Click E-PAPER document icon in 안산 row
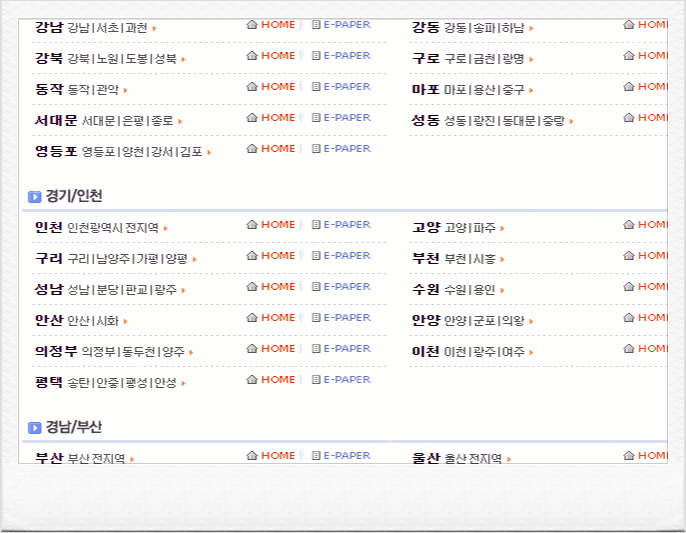The image size is (686, 533). click(x=316, y=318)
